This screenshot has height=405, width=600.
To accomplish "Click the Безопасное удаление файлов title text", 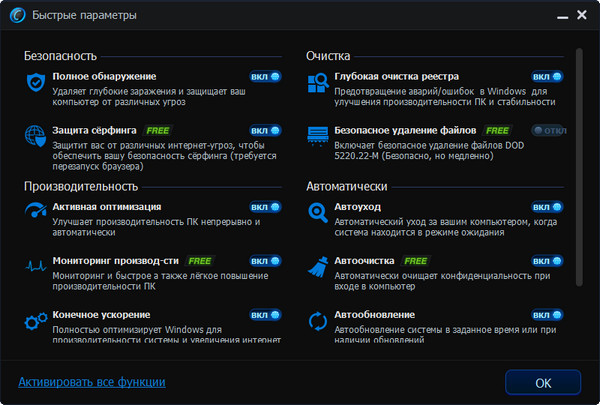I will tap(405, 131).
